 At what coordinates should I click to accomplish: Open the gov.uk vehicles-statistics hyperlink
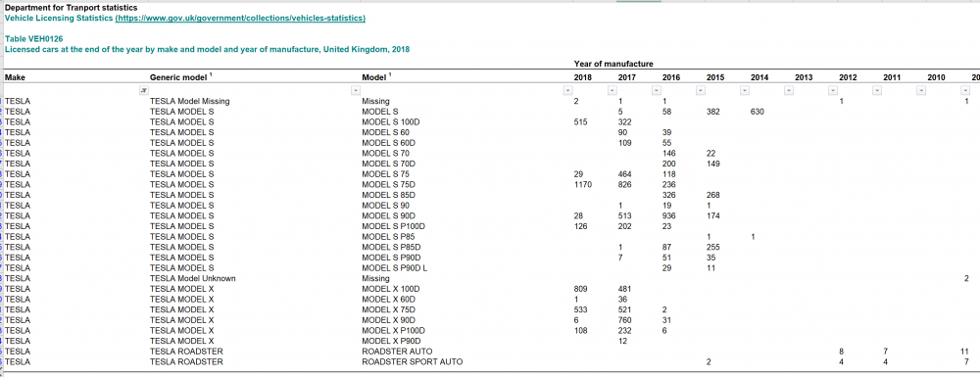(241, 18)
